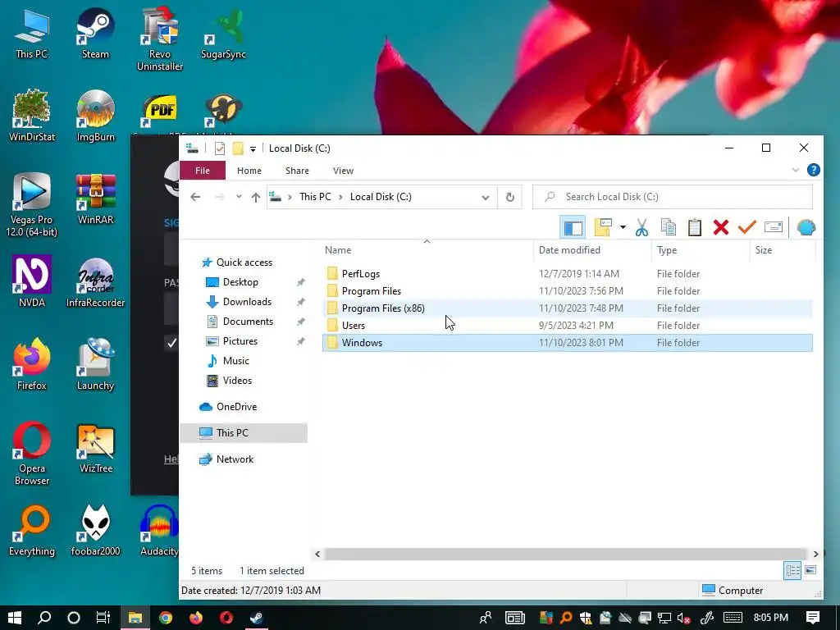Open the Windows Start button
Image resolution: width=840 pixels, height=630 pixels.
point(15,618)
